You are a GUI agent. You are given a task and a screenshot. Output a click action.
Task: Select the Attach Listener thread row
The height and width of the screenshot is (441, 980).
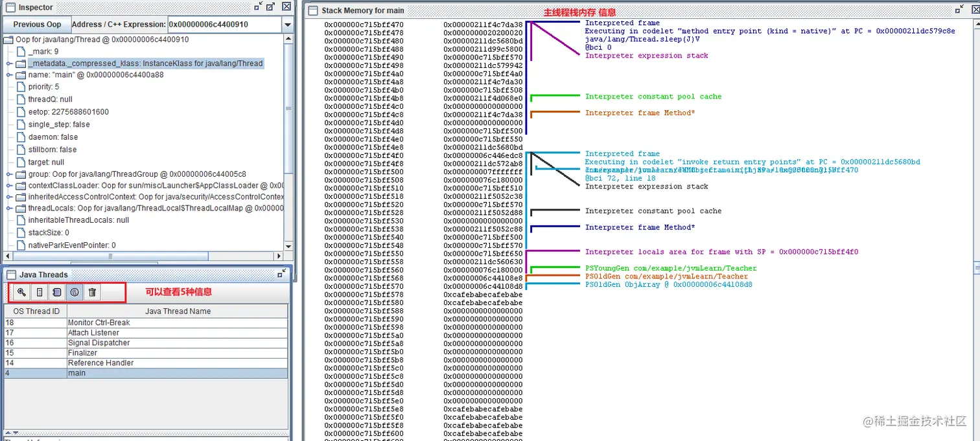point(146,333)
